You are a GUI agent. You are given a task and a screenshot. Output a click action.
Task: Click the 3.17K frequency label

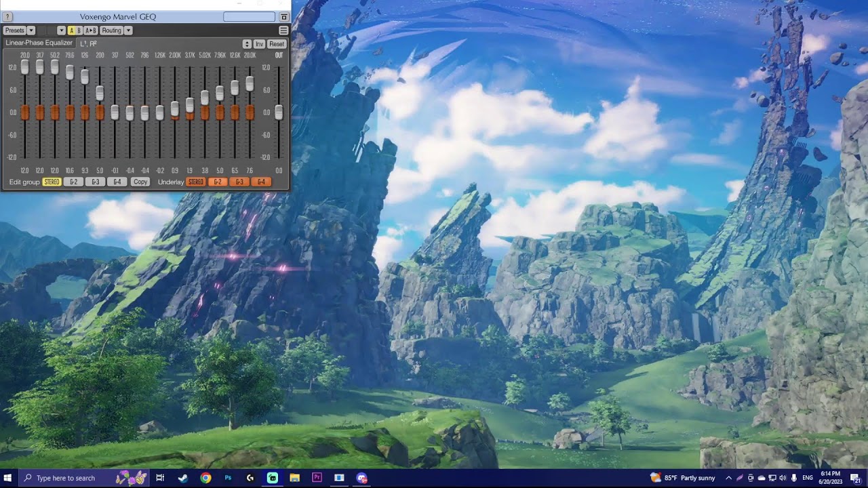coord(190,55)
